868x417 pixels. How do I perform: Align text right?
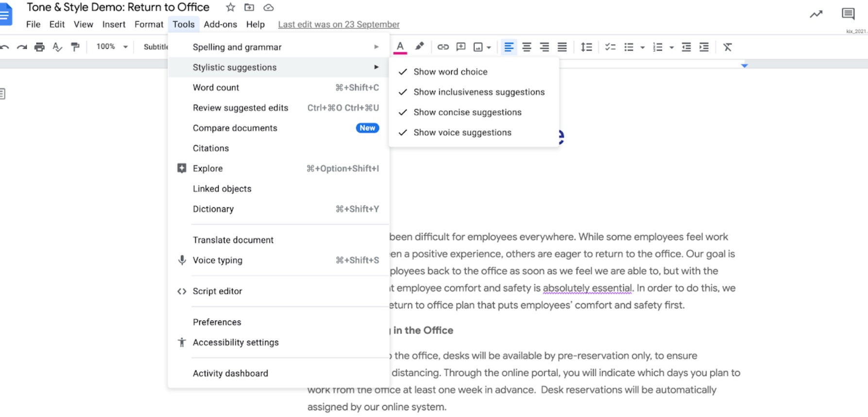[x=545, y=47]
